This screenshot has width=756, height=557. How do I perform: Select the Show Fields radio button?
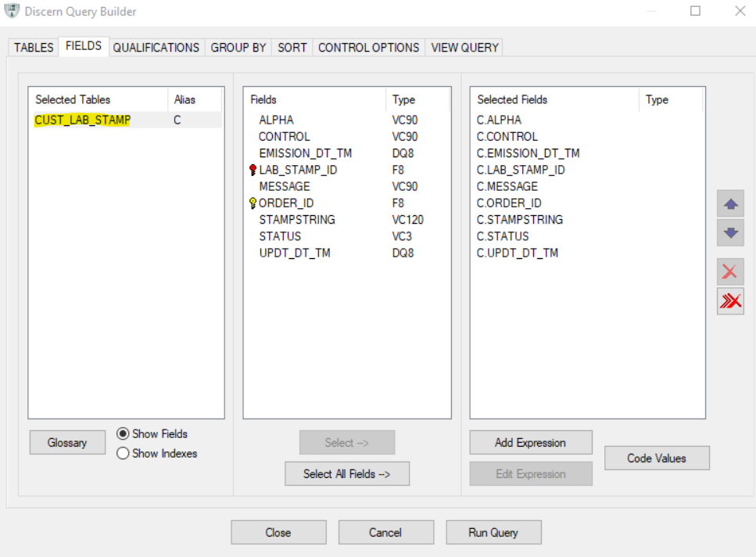click(123, 433)
